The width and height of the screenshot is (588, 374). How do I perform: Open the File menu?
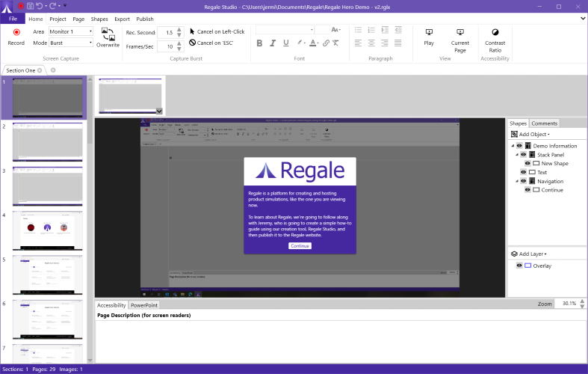click(x=13, y=19)
